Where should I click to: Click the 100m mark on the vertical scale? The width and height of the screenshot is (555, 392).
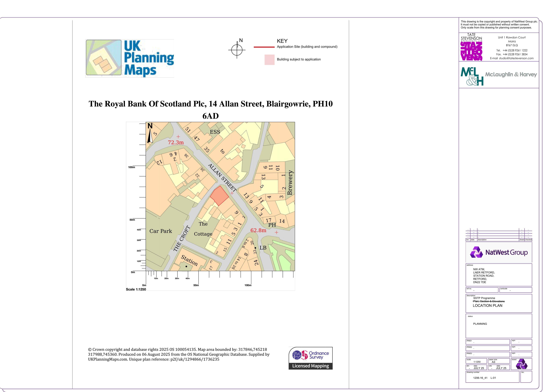point(131,167)
